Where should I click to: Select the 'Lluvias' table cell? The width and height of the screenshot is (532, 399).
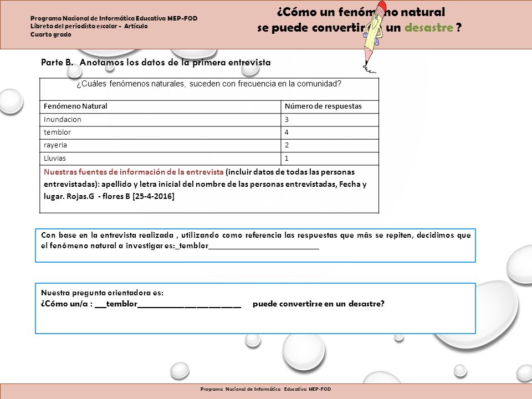click(x=160, y=158)
